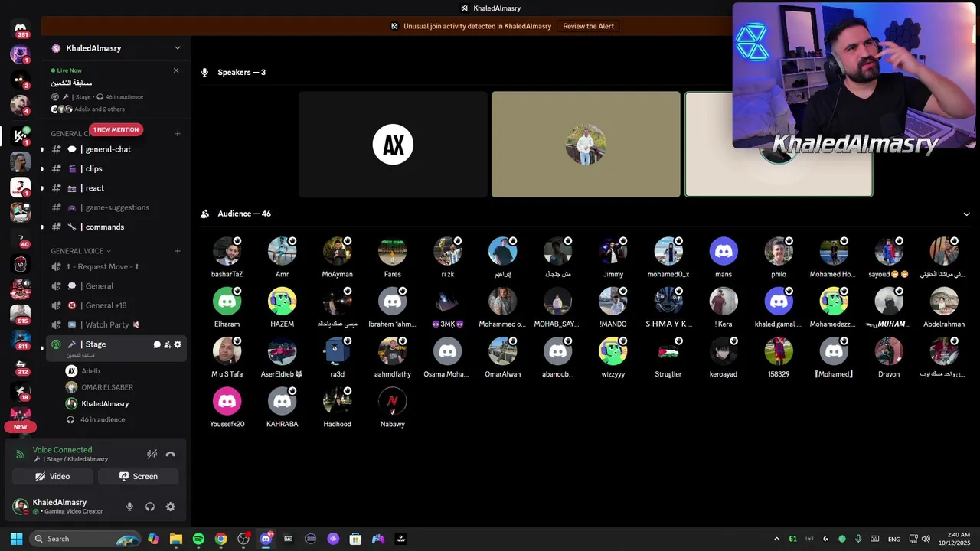This screenshot has width=980, height=551.
Task: Jump to the 1 New Mention pill
Action: pos(116,129)
